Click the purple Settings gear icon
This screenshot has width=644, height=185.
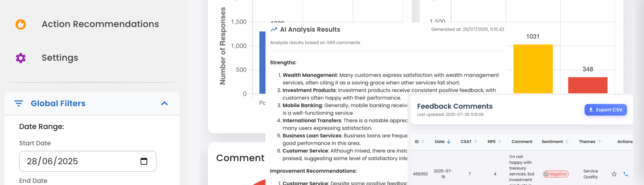21,58
